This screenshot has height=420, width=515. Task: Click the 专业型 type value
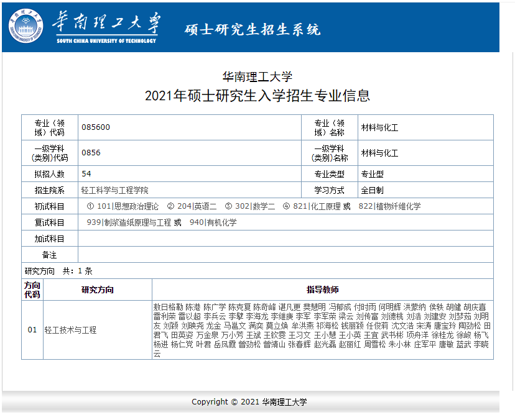(x=372, y=174)
